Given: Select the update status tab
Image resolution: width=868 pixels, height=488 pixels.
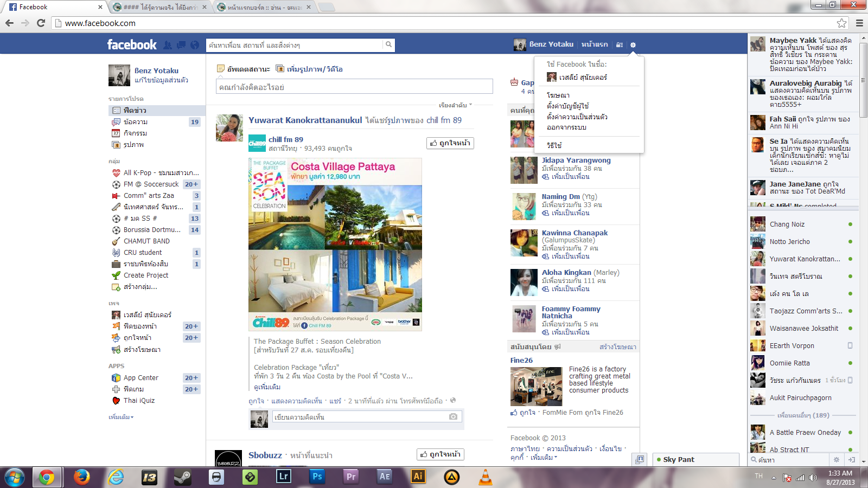Looking at the screenshot, I should (x=243, y=69).
